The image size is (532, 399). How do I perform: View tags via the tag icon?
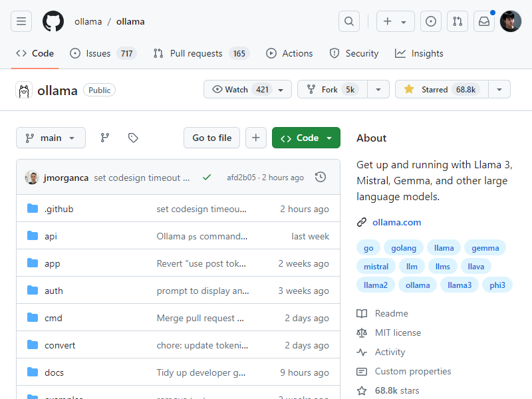coord(133,138)
